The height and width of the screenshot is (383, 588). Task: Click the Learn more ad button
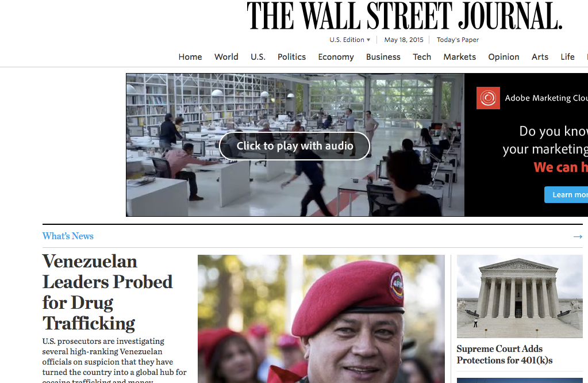coord(566,195)
